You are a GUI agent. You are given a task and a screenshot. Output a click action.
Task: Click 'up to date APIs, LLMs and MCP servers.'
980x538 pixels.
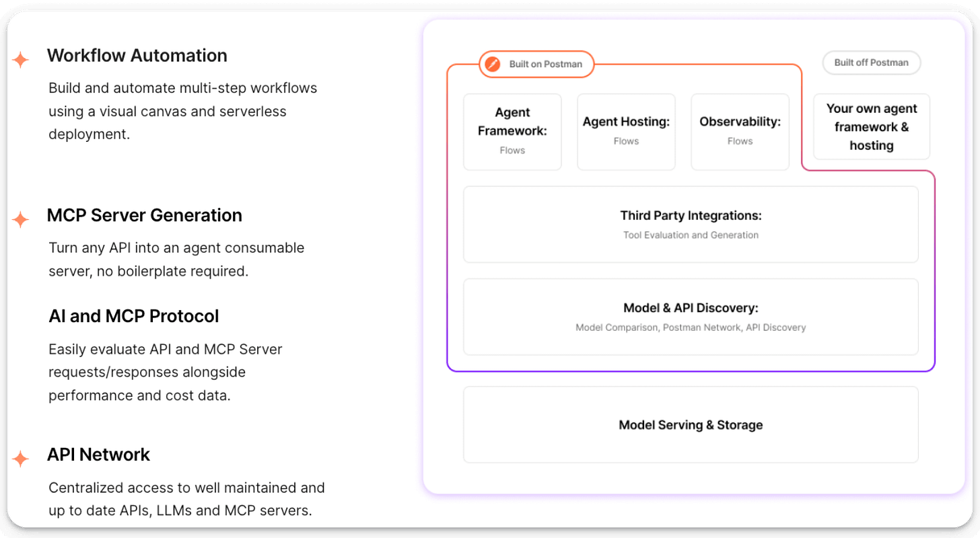(x=180, y=510)
